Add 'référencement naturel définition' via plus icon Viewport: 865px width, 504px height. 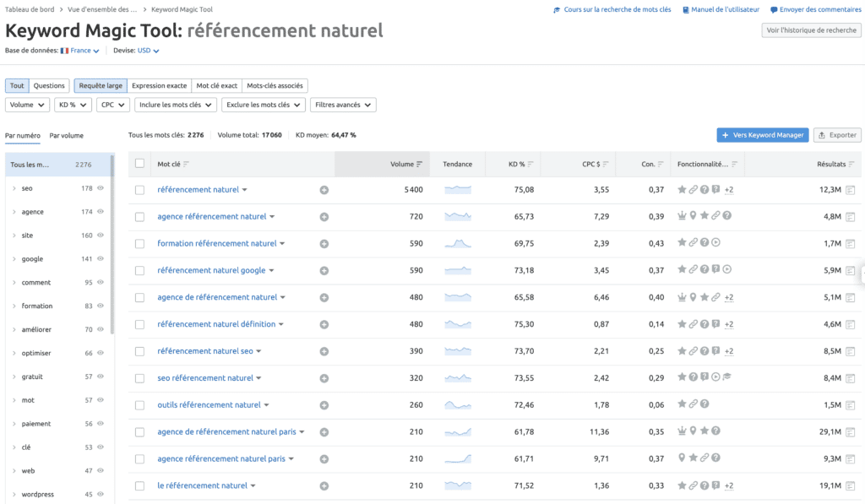point(324,325)
